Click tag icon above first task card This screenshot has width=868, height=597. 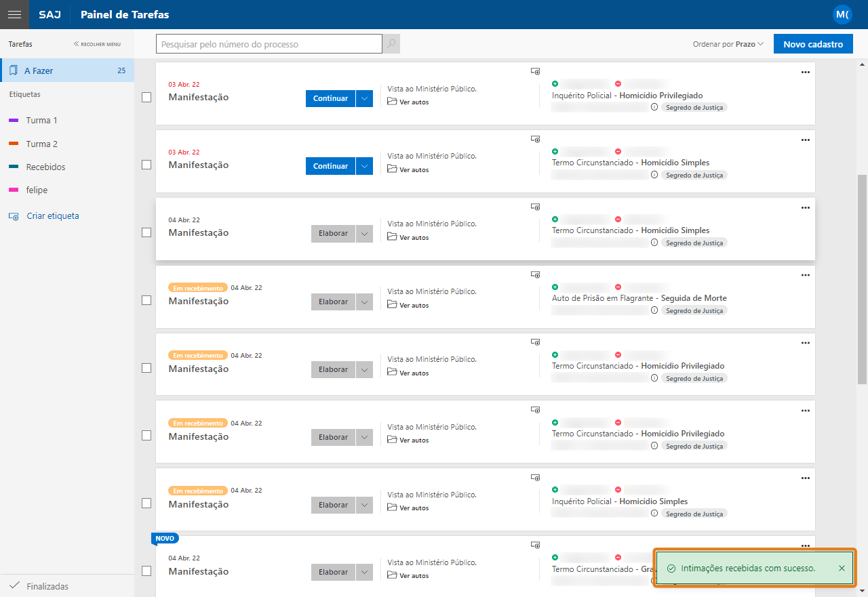535,71
